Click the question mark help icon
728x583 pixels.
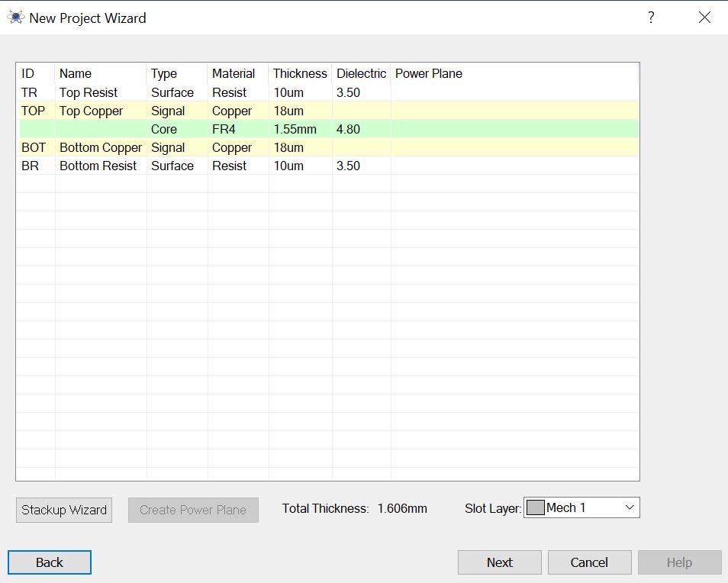click(x=651, y=18)
